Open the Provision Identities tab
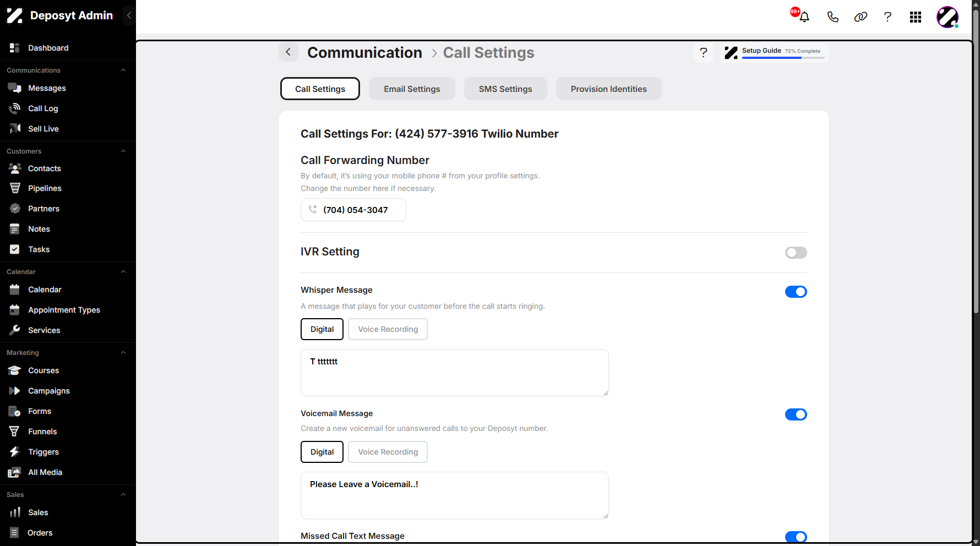Image resolution: width=980 pixels, height=546 pixels. coord(608,89)
